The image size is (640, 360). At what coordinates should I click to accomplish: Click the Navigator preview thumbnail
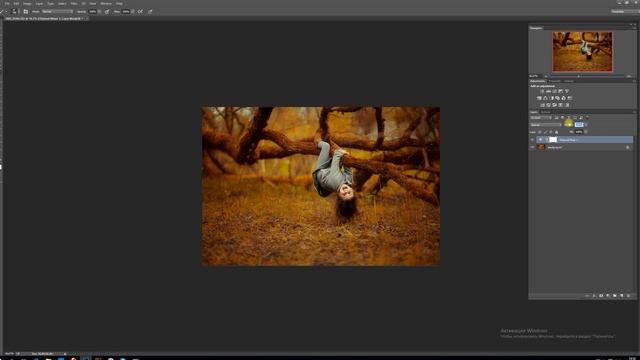coord(582,51)
